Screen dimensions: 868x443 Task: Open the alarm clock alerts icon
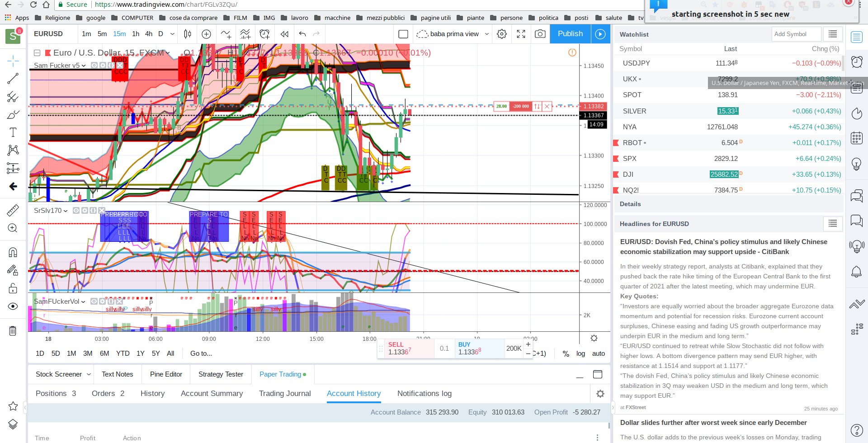(856, 61)
